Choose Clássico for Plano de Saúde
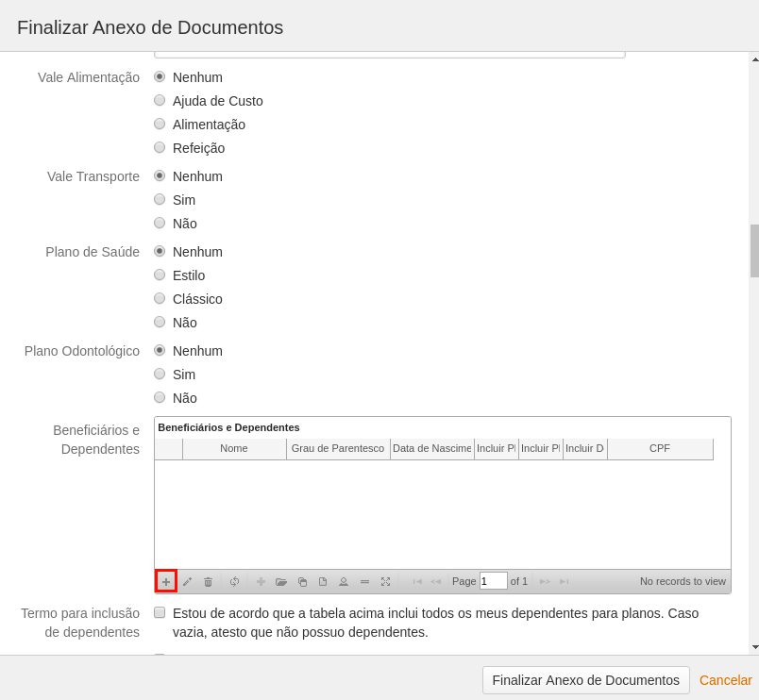This screenshot has height=700, width=759. 160,299
